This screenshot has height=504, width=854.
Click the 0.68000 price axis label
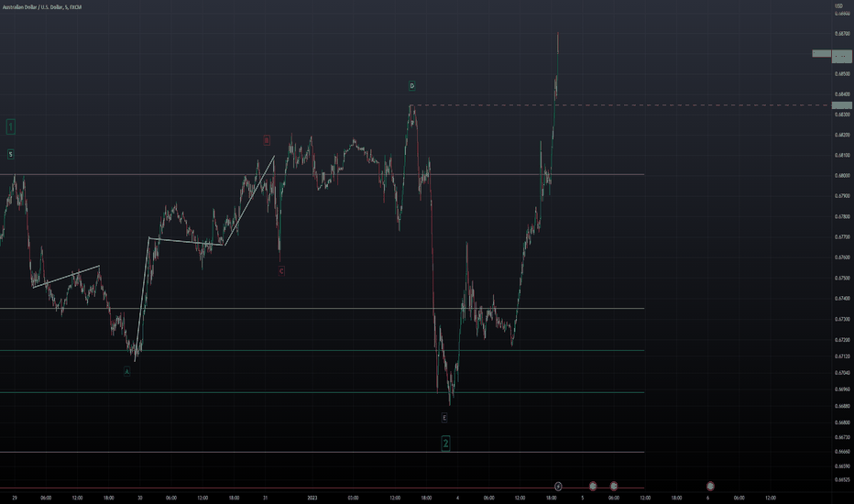[x=842, y=175]
